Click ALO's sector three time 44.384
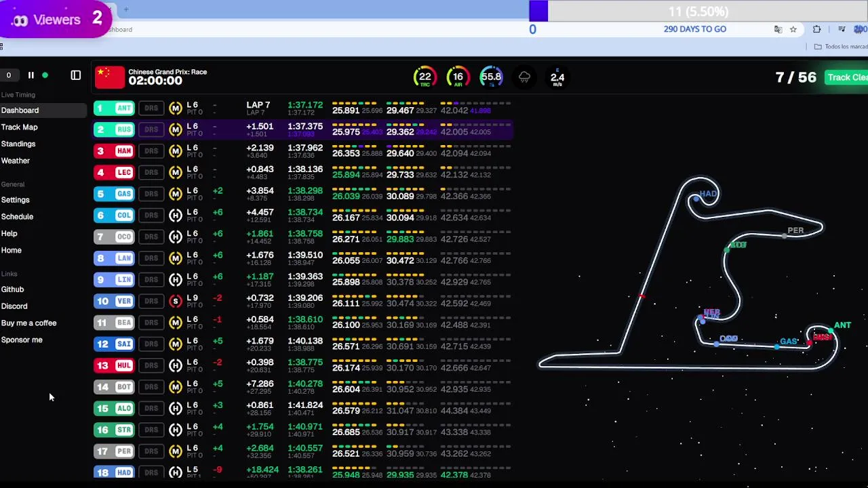The width and height of the screenshot is (868, 488). pos(454,411)
